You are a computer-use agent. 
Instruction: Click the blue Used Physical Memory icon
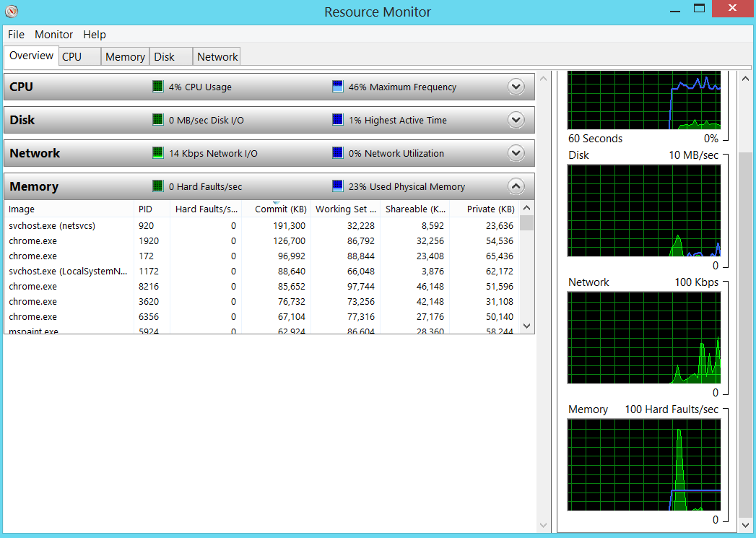tap(338, 186)
